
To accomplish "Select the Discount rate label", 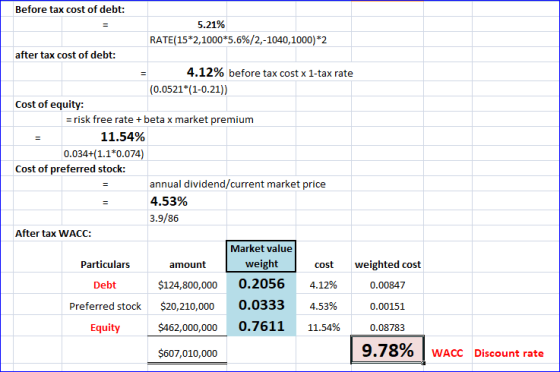I will [509, 353].
